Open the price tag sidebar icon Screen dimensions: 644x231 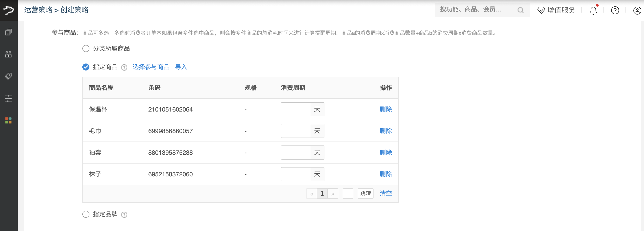pyautogui.click(x=9, y=76)
